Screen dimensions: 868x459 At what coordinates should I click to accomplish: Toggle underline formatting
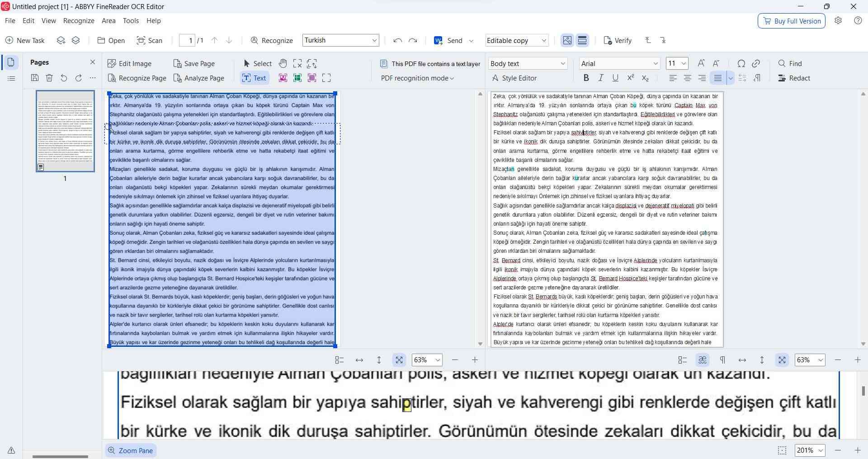click(615, 78)
